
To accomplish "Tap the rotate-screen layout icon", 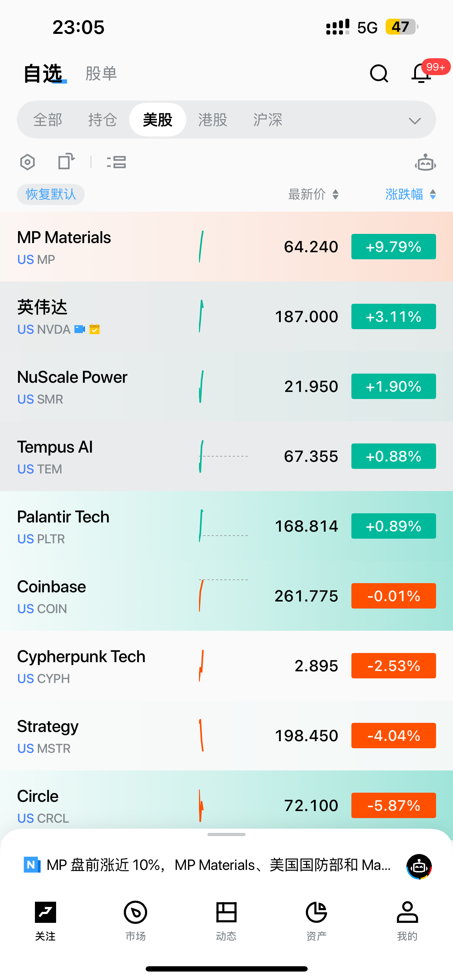I will 66,162.
